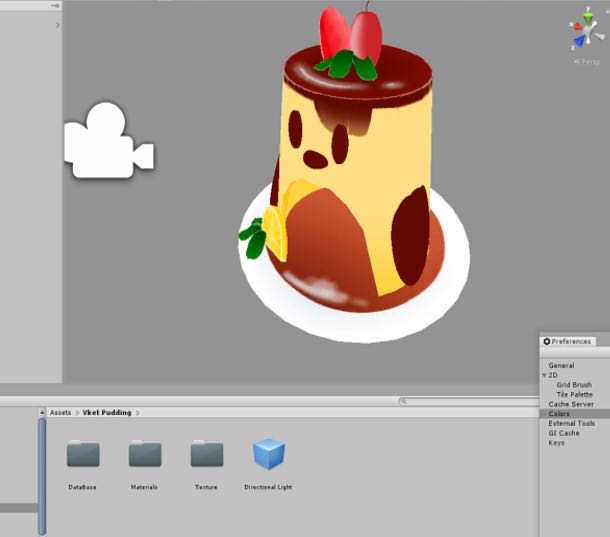This screenshot has width=610, height=537.
Task: Toggle the Persp projection label under gizmo
Action: (x=587, y=61)
